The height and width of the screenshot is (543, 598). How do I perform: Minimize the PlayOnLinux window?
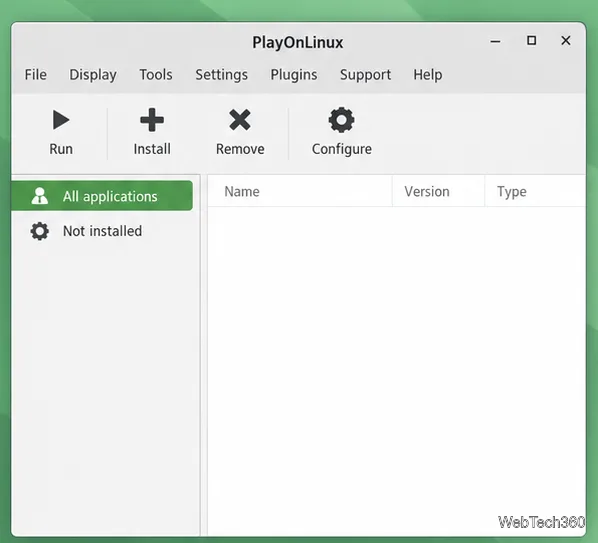point(495,41)
